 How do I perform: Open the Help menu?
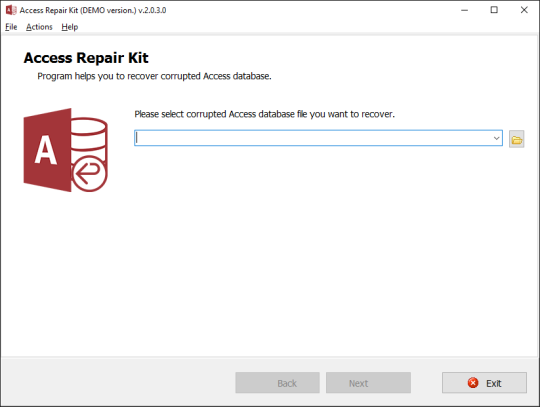[x=70, y=27]
